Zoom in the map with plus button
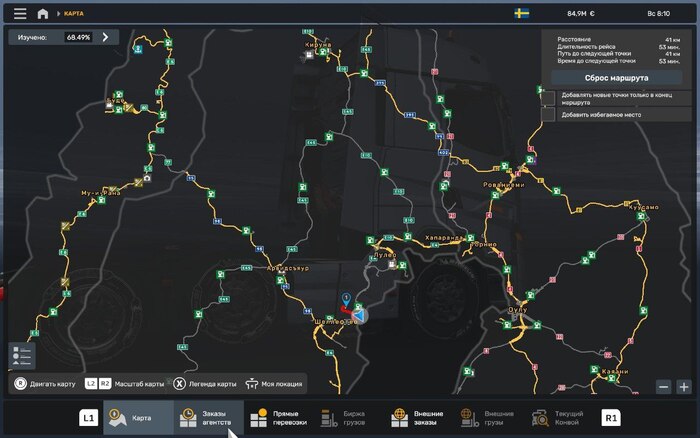 pyautogui.click(x=684, y=387)
